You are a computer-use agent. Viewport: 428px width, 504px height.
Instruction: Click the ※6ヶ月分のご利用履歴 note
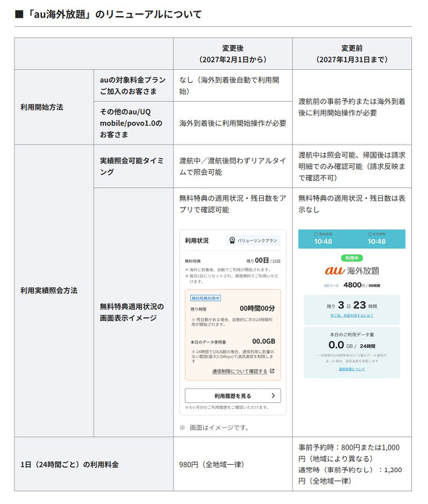[227, 407]
